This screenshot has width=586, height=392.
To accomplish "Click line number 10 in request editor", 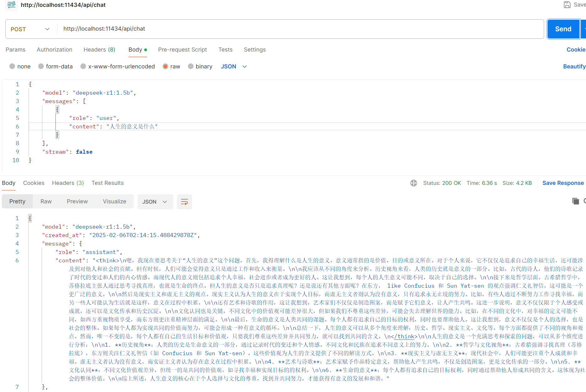I will [16, 160].
